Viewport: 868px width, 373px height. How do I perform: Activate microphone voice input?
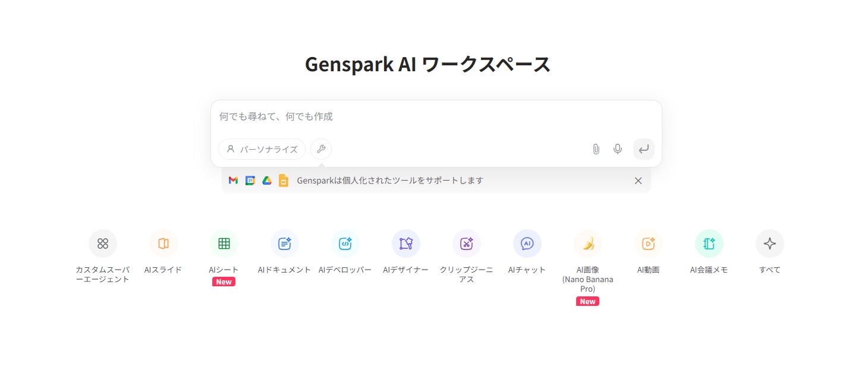(618, 149)
